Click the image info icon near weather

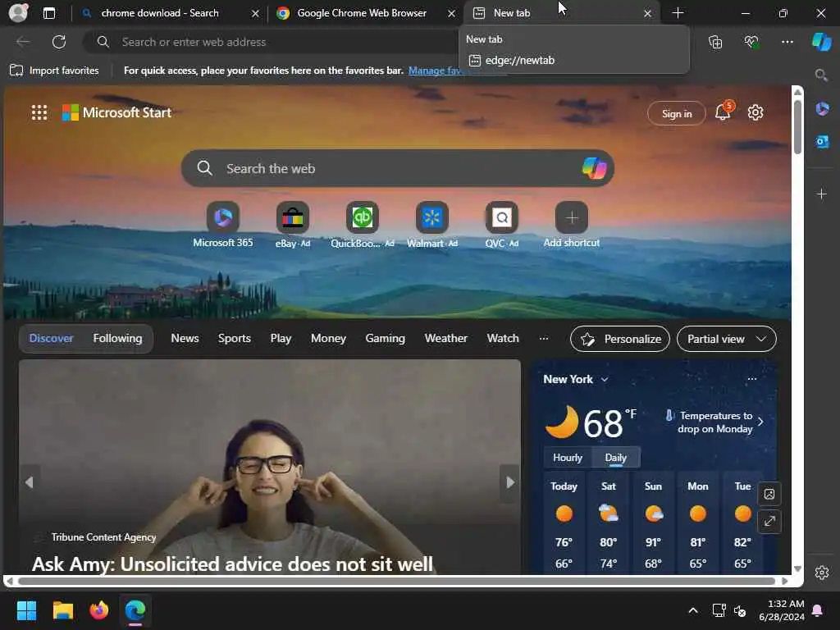[x=769, y=494]
